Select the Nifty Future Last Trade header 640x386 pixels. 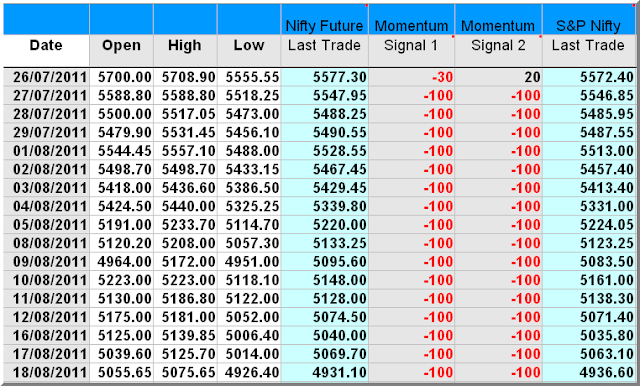tap(324, 35)
